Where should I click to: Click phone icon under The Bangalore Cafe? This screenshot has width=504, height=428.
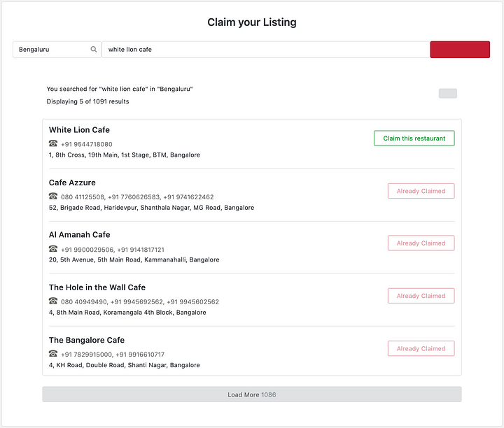click(x=52, y=354)
